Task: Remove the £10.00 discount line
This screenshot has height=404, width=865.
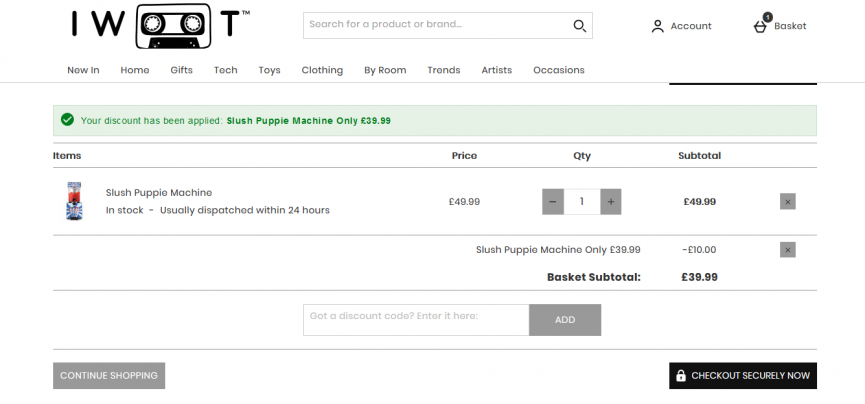Action: 787,250
